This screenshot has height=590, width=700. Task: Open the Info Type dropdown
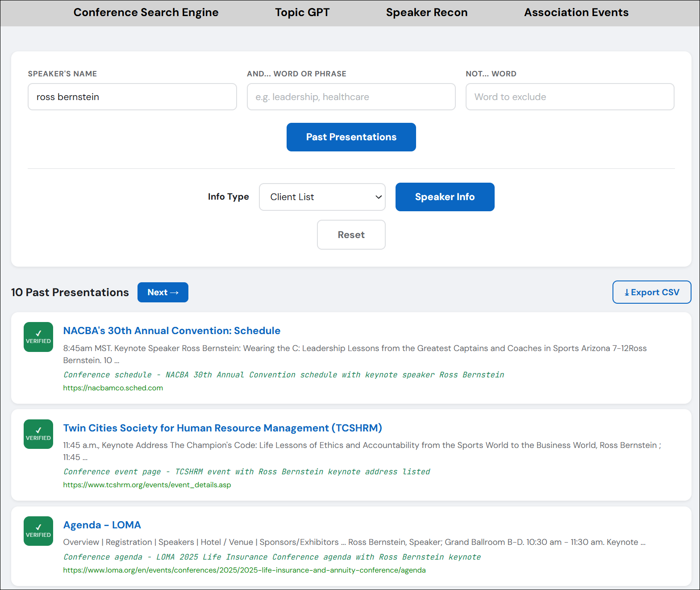click(322, 197)
